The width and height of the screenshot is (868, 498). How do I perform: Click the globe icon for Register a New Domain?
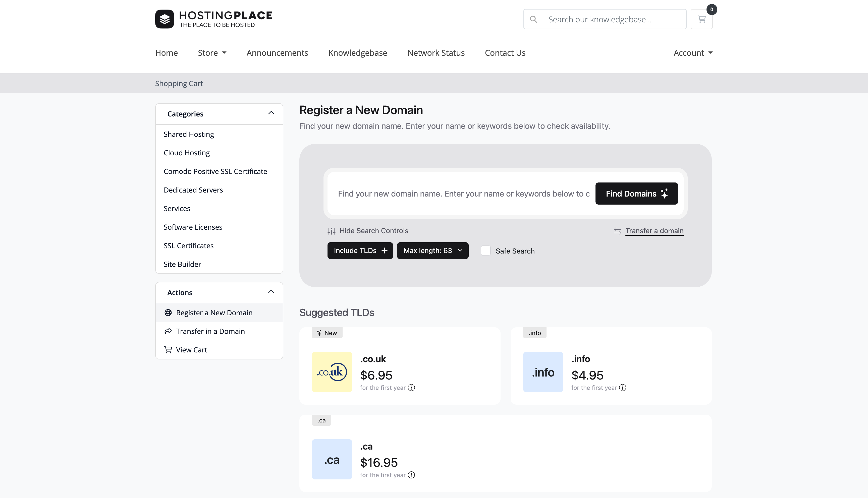click(168, 313)
